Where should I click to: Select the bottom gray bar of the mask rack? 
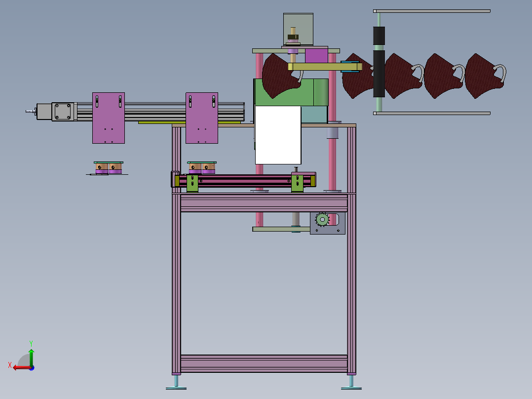(x=432, y=114)
